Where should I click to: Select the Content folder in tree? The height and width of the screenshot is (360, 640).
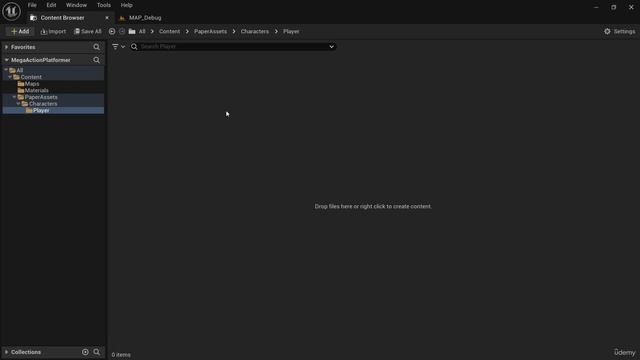pyautogui.click(x=53, y=77)
